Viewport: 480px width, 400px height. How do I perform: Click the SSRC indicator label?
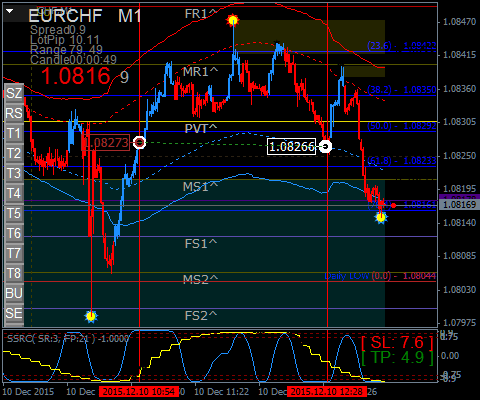[68, 339]
